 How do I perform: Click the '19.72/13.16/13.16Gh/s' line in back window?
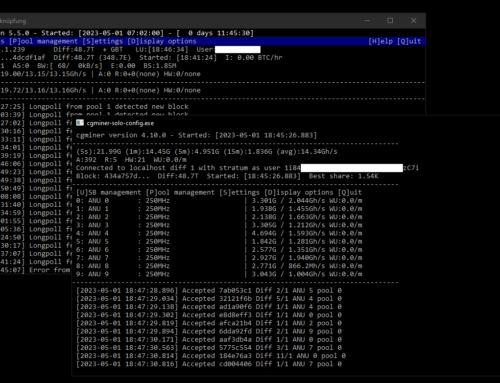pyautogui.click(x=100, y=90)
